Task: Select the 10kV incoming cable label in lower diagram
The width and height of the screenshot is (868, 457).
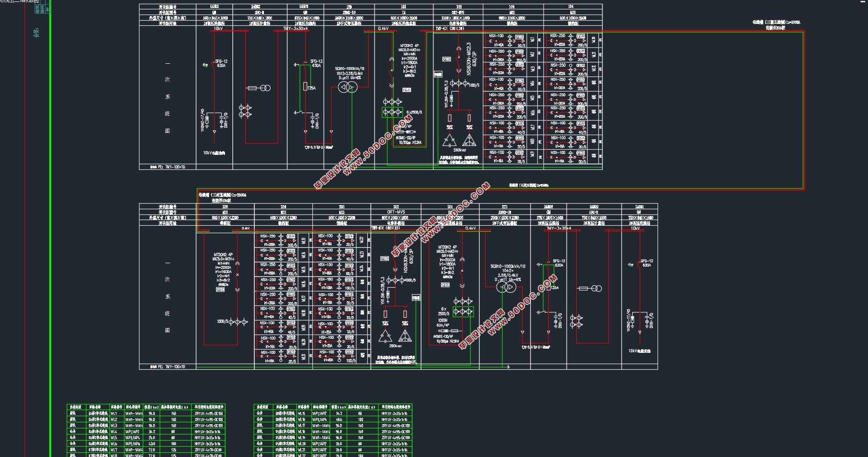Action: pyautogui.click(x=639, y=351)
